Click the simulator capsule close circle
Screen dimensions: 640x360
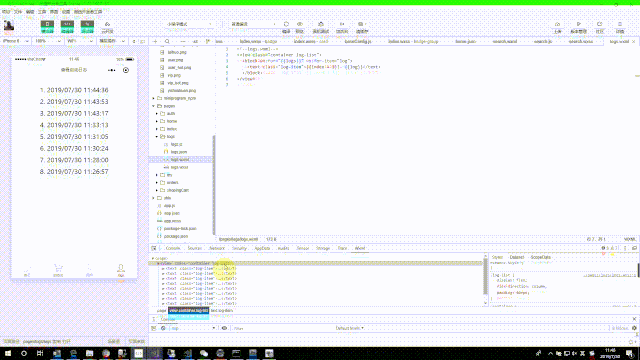point(126,70)
